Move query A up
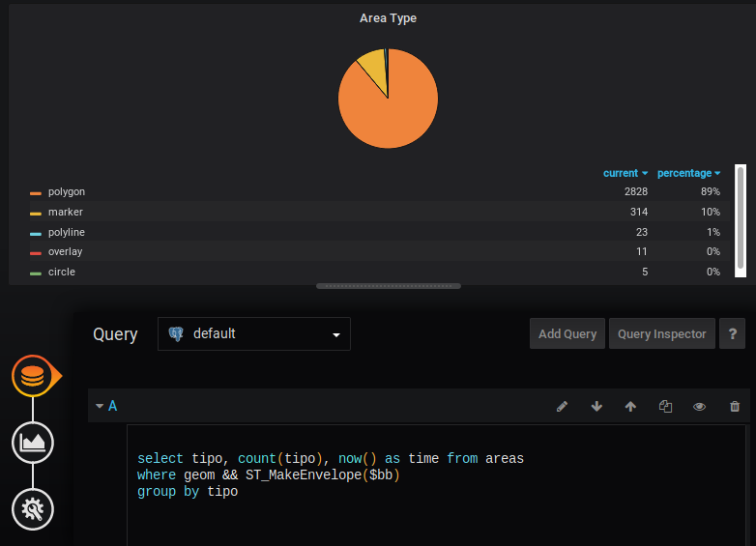756x546 pixels. (630, 407)
